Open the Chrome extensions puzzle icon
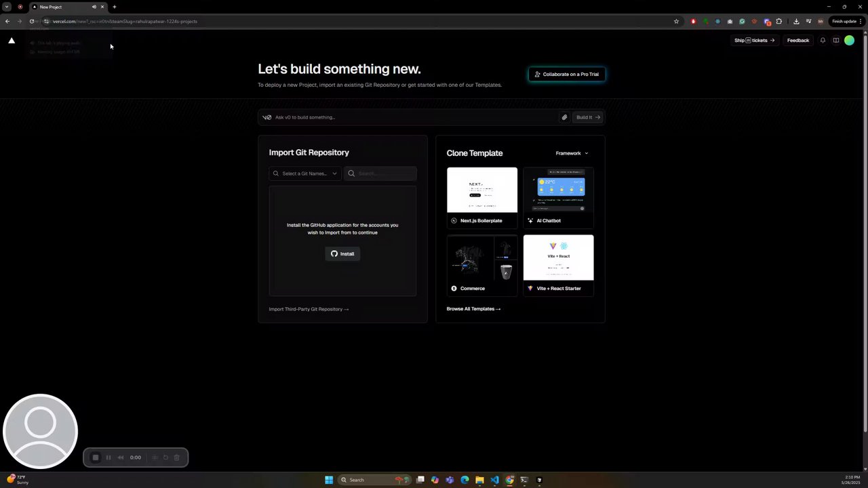 tap(778, 21)
